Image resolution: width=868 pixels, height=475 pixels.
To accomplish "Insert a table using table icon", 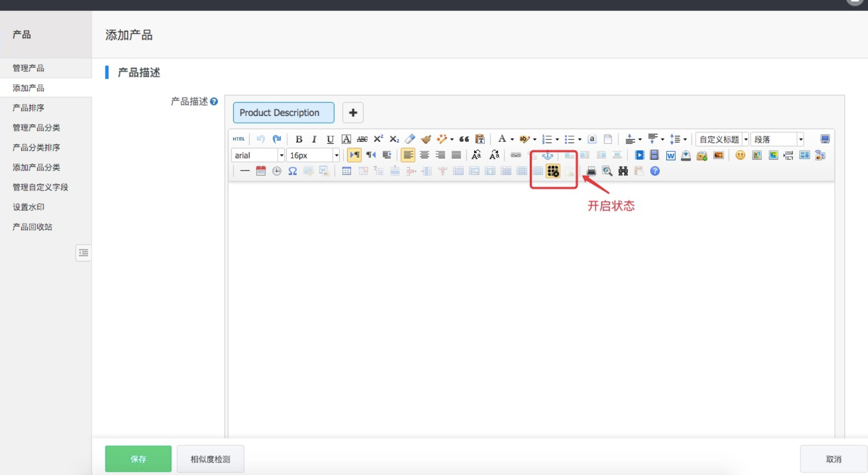I will pos(347,171).
